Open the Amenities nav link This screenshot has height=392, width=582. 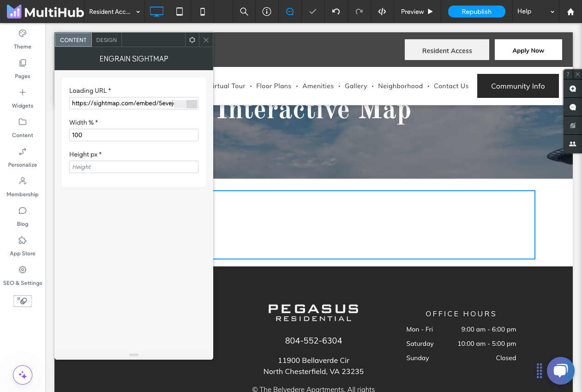click(x=318, y=86)
